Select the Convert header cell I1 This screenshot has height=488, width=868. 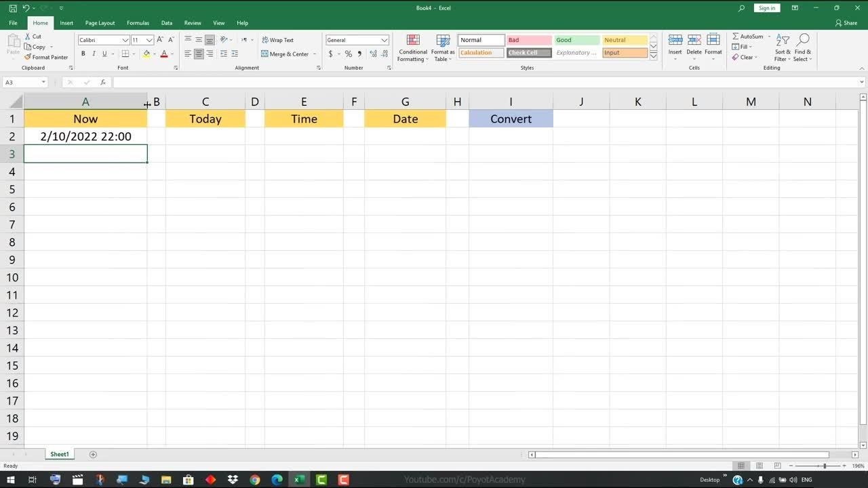click(x=511, y=119)
